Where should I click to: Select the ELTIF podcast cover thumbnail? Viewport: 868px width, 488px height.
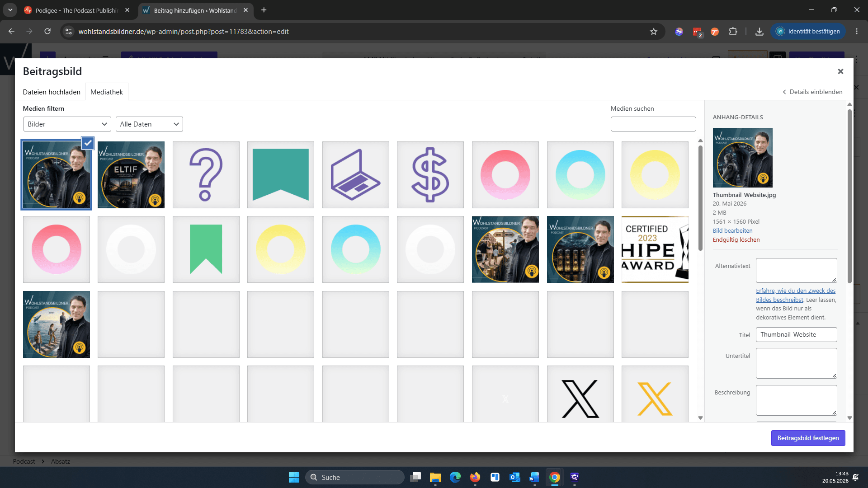pyautogui.click(x=131, y=175)
